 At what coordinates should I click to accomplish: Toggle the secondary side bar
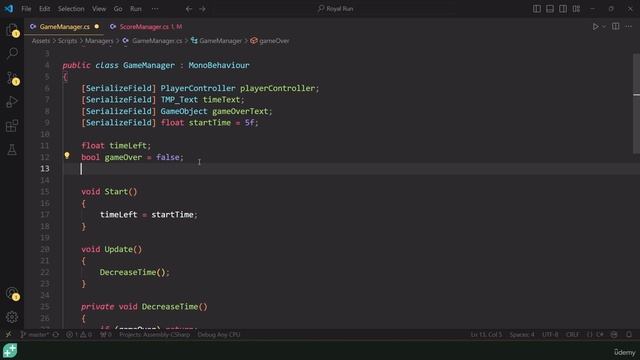563,9
